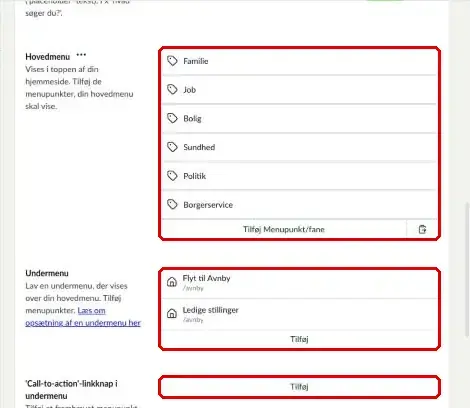470x408 pixels.
Task: Click the Undermenu heading label
Action: point(47,273)
